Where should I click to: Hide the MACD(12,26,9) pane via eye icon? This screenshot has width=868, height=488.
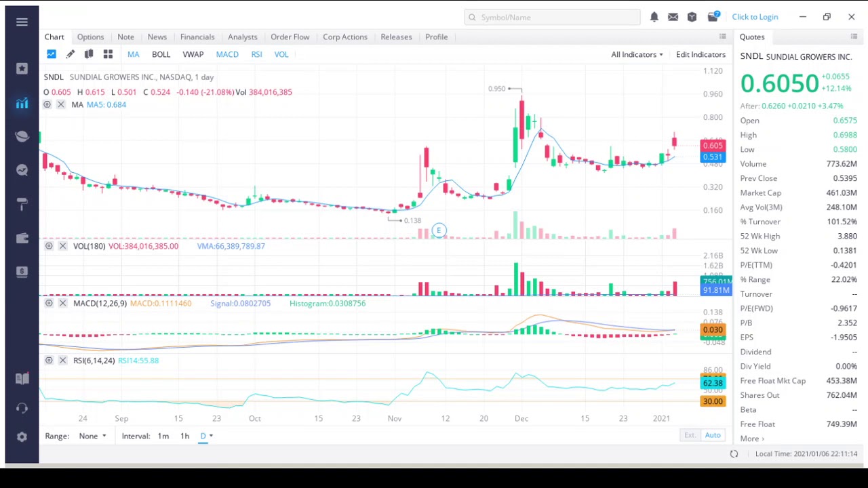[49, 303]
